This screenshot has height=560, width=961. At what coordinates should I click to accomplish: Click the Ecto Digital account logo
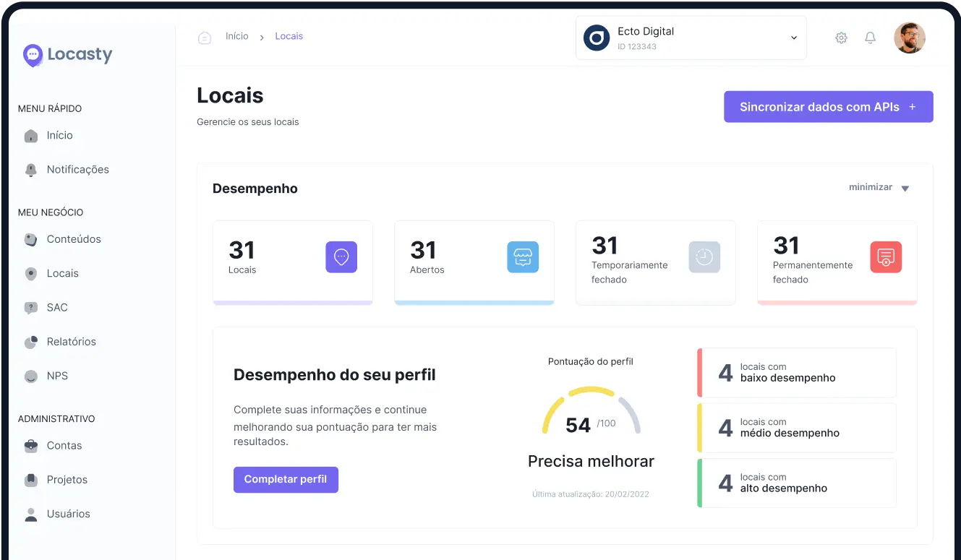coord(597,38)
